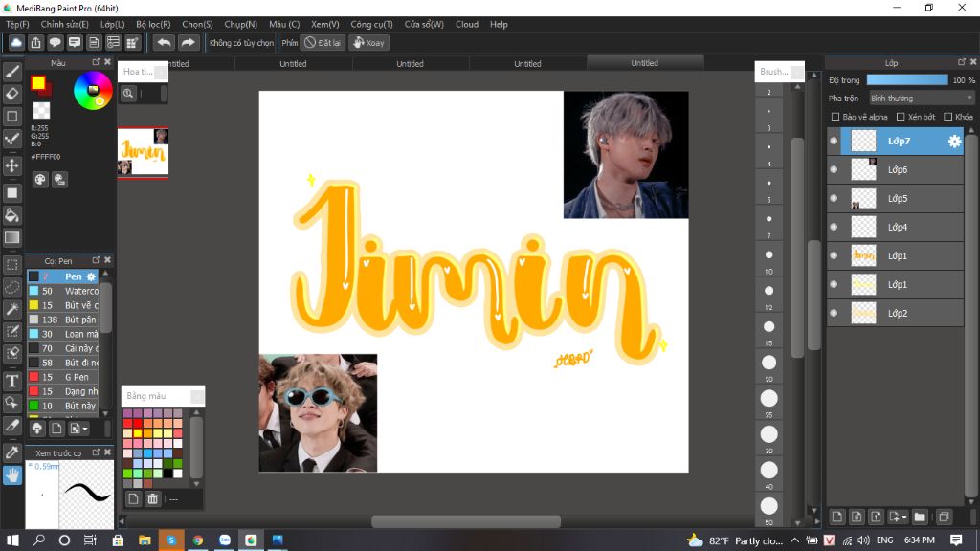Download cloud brushes icon in brush panel
980x551 pixels.
click(37, 429)
